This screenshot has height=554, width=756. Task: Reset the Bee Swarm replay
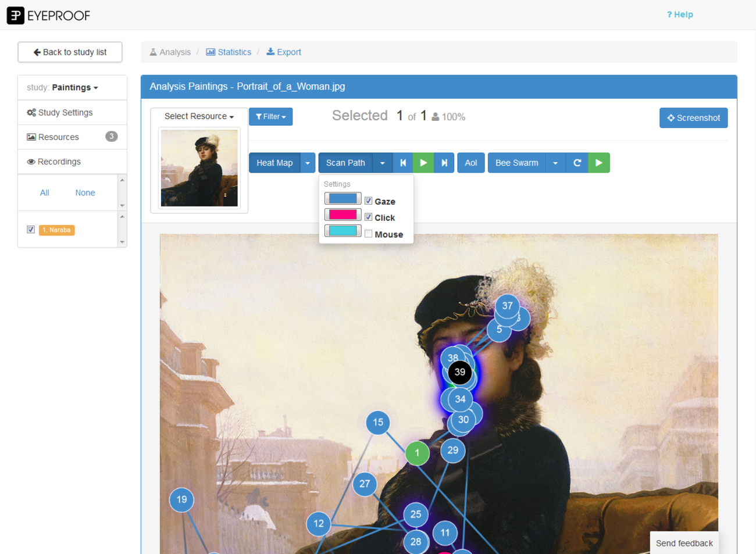tap(577, 163)
